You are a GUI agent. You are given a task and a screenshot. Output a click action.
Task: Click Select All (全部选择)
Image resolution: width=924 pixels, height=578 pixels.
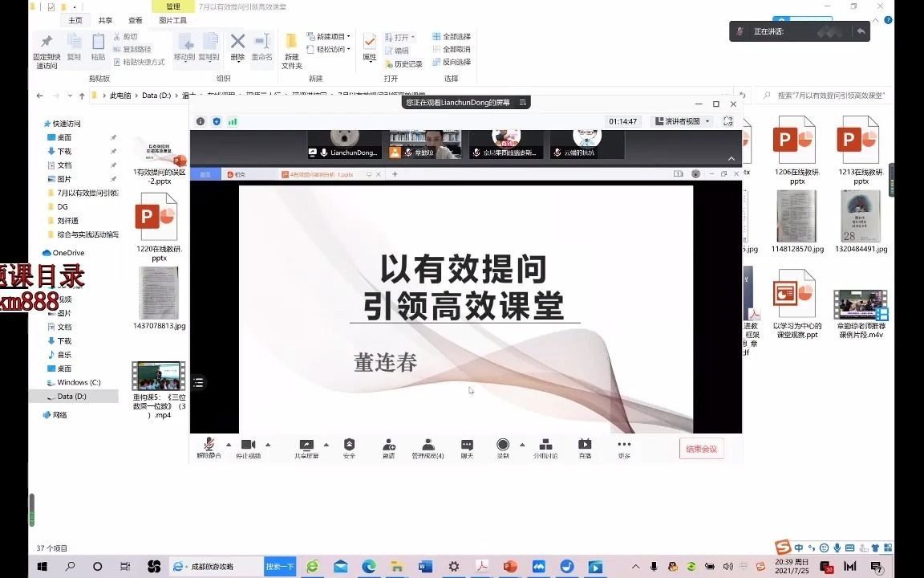452,37
